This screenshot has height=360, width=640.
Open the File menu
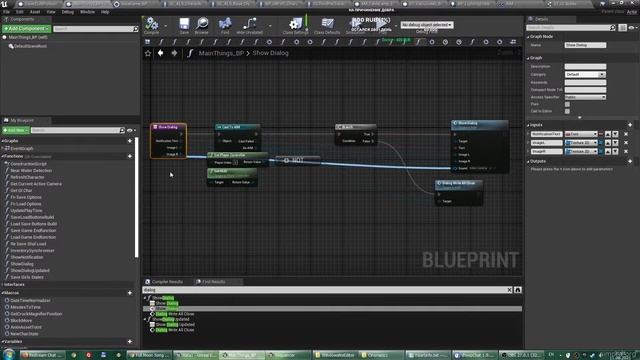[x=7, y=12]
